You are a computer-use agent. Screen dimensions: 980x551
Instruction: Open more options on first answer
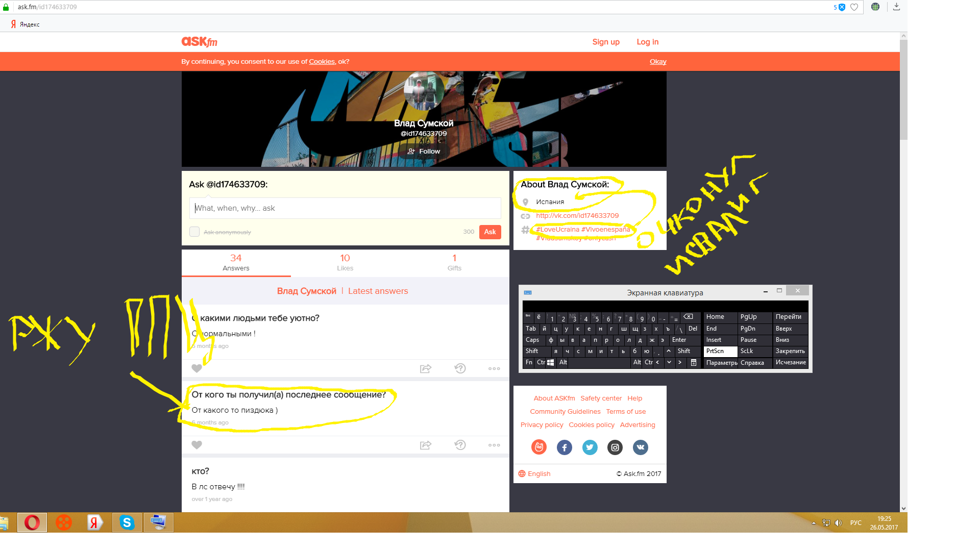[x=494, y=368]
